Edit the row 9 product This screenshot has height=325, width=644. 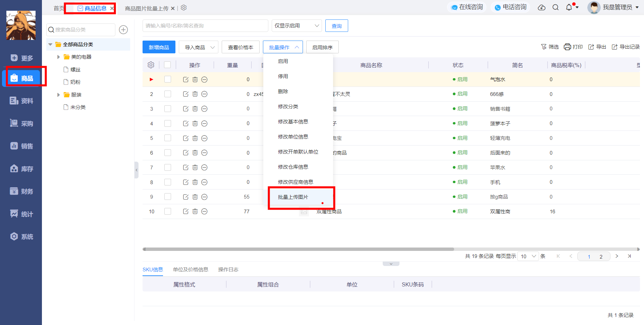(185, 197)
